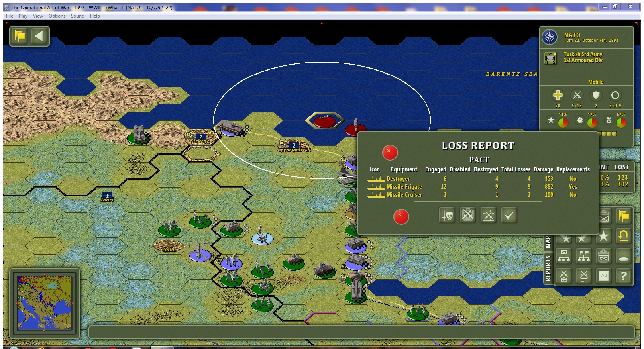Screen dimensions: 644x349
Task: Click the upper red Soviet flag emblem
Action: pyautogui.click(x=390, y=153)
